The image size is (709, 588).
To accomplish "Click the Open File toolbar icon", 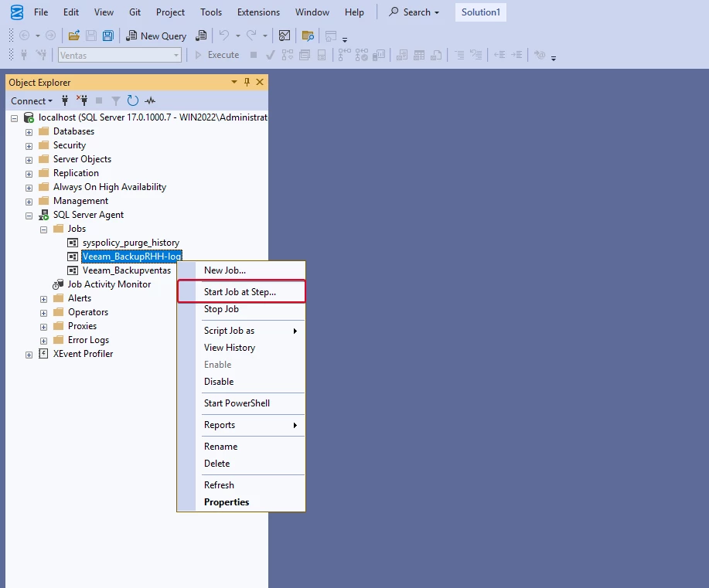I will point(73,36).
